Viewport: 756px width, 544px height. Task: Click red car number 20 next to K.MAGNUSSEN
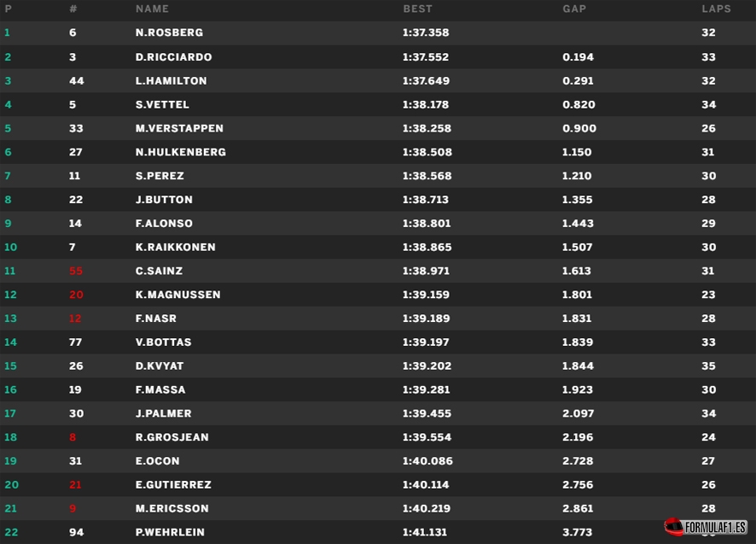click(76, 295)
